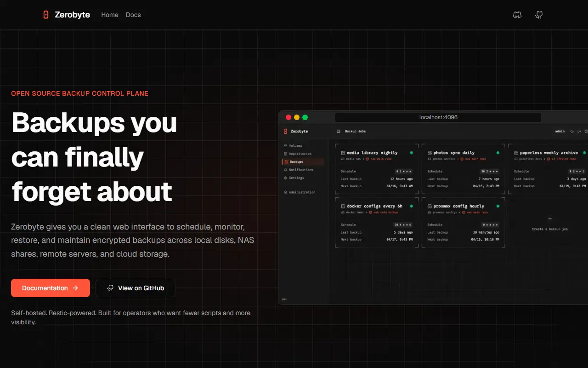
Task: Click nas main repo link on media library card
Action: point(379,159)
